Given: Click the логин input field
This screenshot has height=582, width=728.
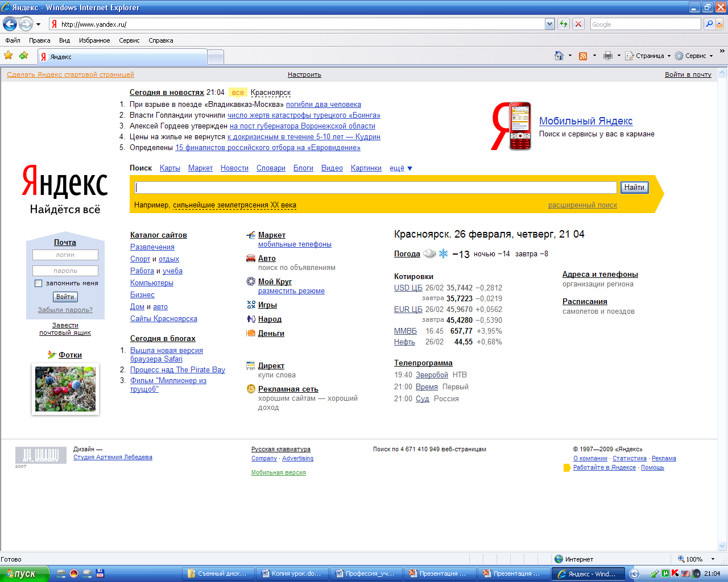Looking at the screenshot, I should [65, 255].
